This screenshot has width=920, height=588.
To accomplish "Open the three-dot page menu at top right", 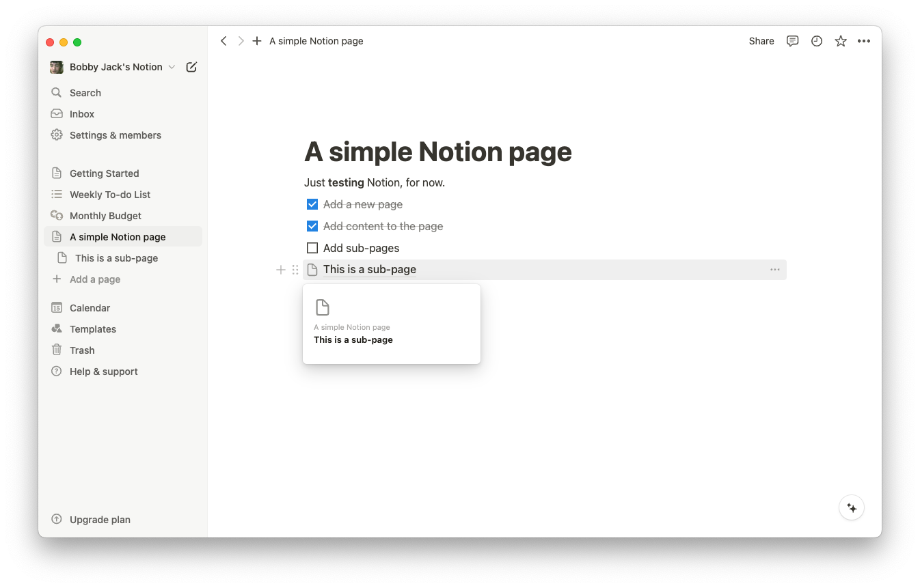I will coord(864,41).
